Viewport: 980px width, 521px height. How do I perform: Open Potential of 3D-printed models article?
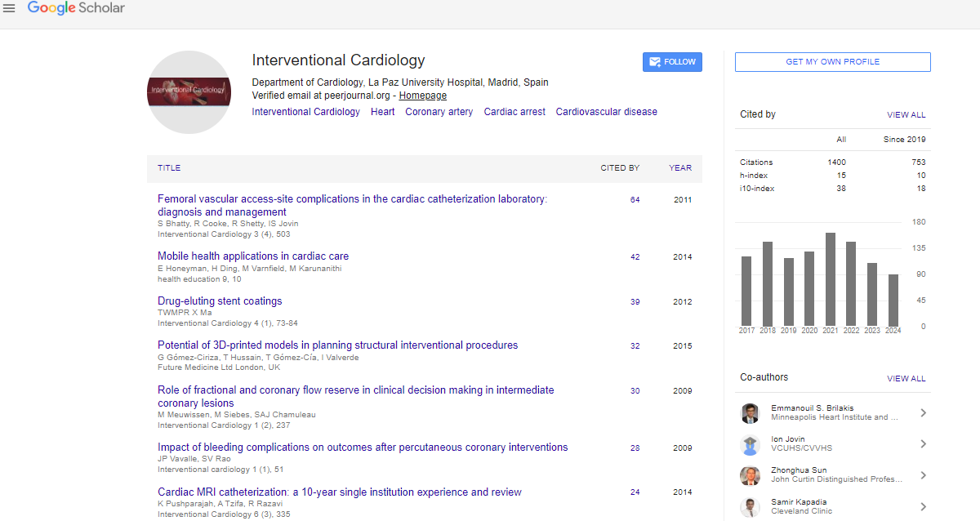[x=337, y=345]
